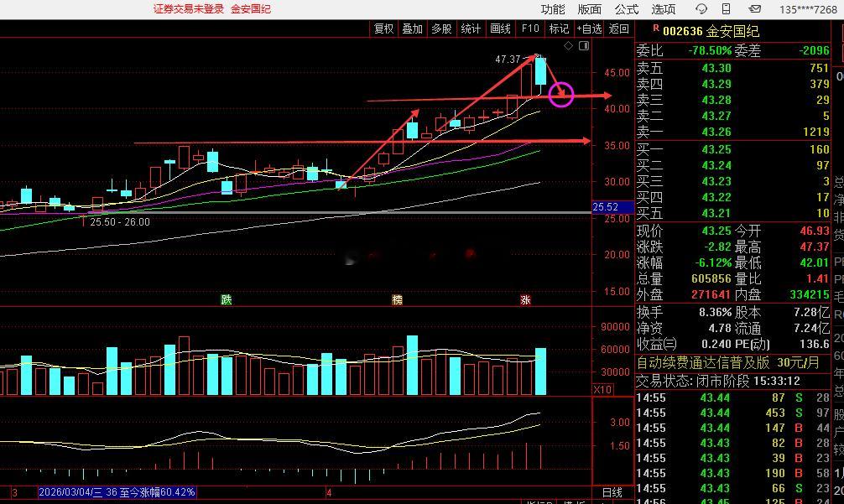Click 交易状态 闭市阶段 status line
The width and height of the screenshot is (844, 504).
717,381
